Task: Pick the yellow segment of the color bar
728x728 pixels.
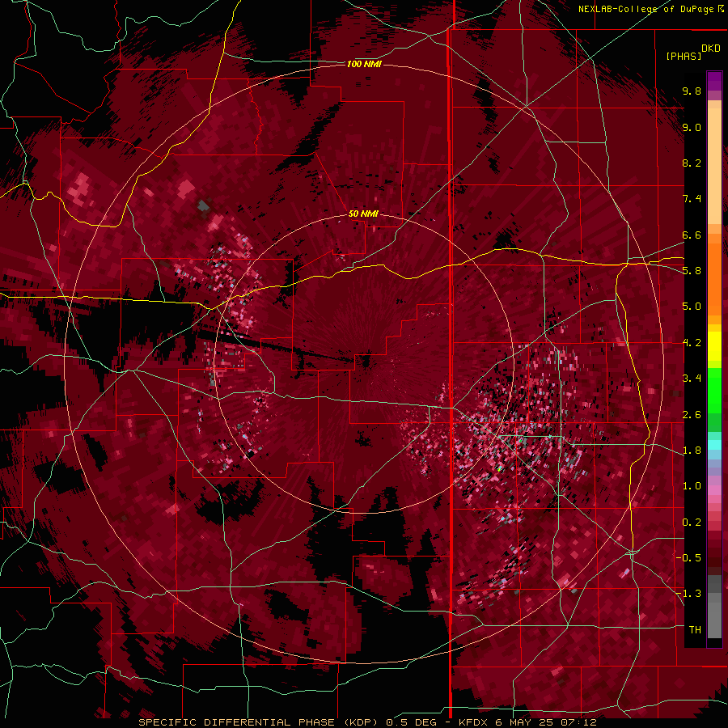Action: pyautogui.click(x=714, y=346)
